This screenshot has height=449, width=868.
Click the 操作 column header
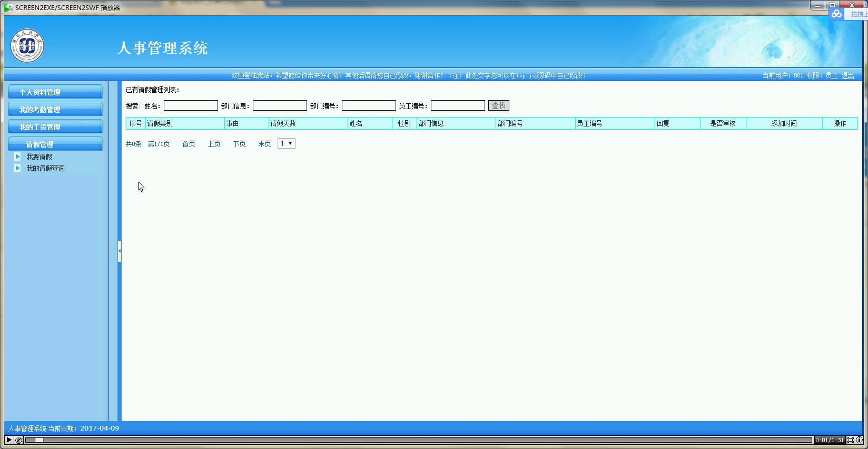[840, 123]
